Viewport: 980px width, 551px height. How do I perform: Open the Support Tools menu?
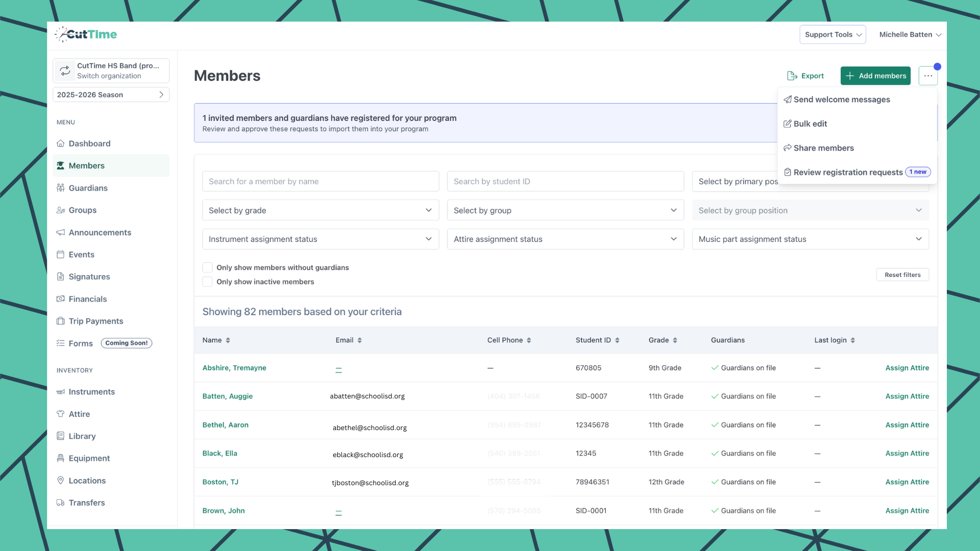[x=832, y=34]
